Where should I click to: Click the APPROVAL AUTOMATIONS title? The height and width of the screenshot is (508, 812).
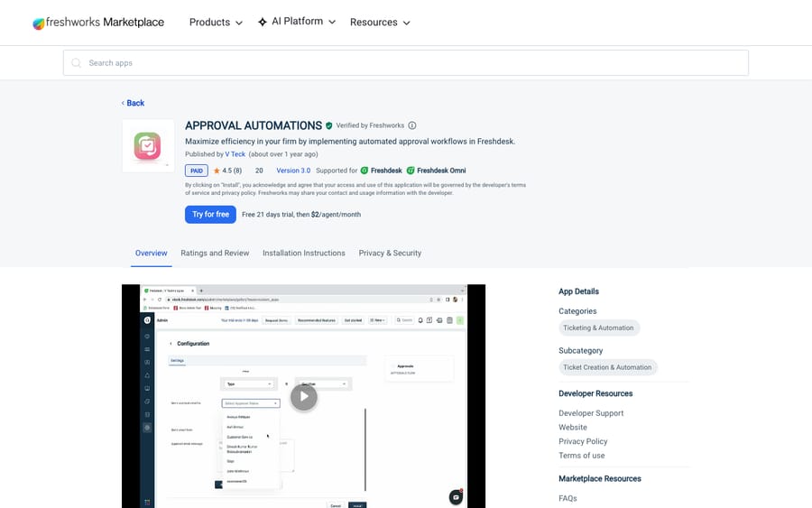(254, 125)
